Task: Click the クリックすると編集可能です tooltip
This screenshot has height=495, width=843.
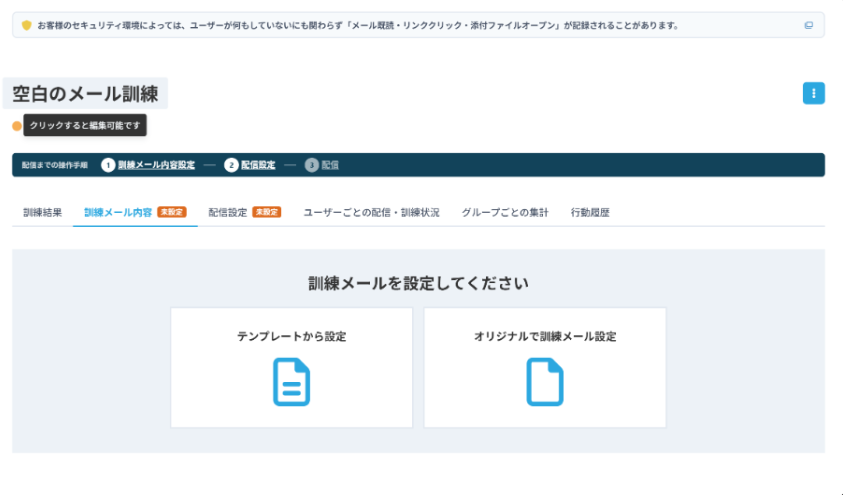Action: click(85, 125)
